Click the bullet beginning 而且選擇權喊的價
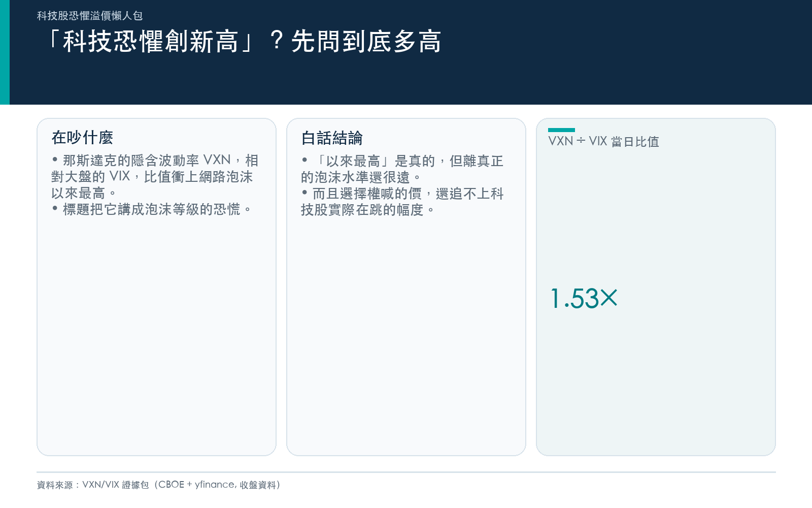Image resolution: width=812 pixels, height=508 pixels. coord(402,201)
